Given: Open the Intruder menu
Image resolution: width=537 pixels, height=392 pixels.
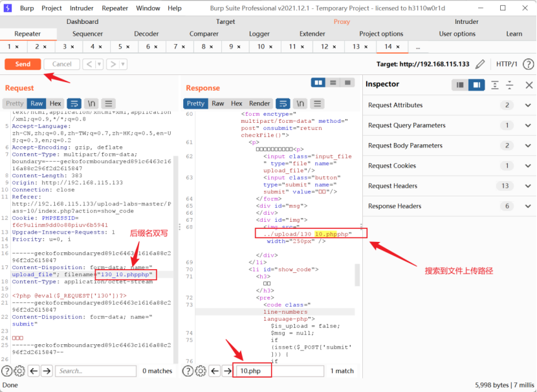Looking at the screenshot, I should [81, 8].
